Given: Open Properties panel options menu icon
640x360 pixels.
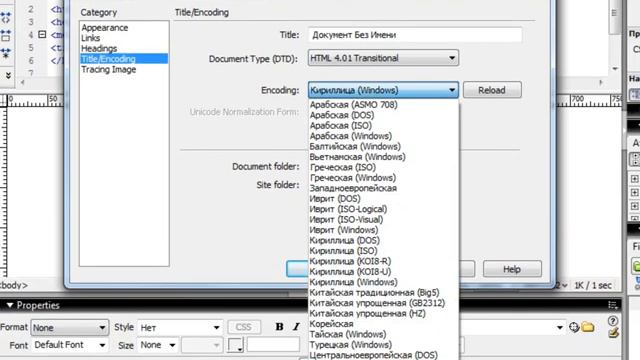Looking at the screenshot, I should (x=613, y=305).
